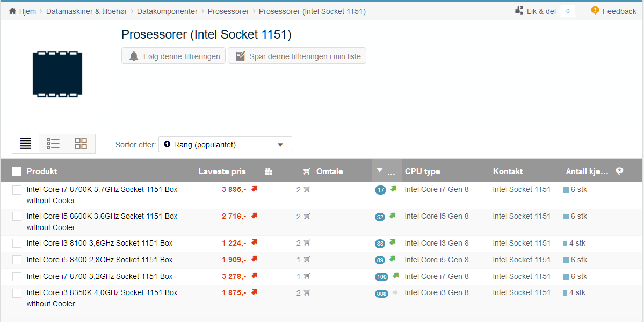The image size is (644, 322).
Task: Click Spar denne filtreringen i min liste
Action: [x=297, y=56]
